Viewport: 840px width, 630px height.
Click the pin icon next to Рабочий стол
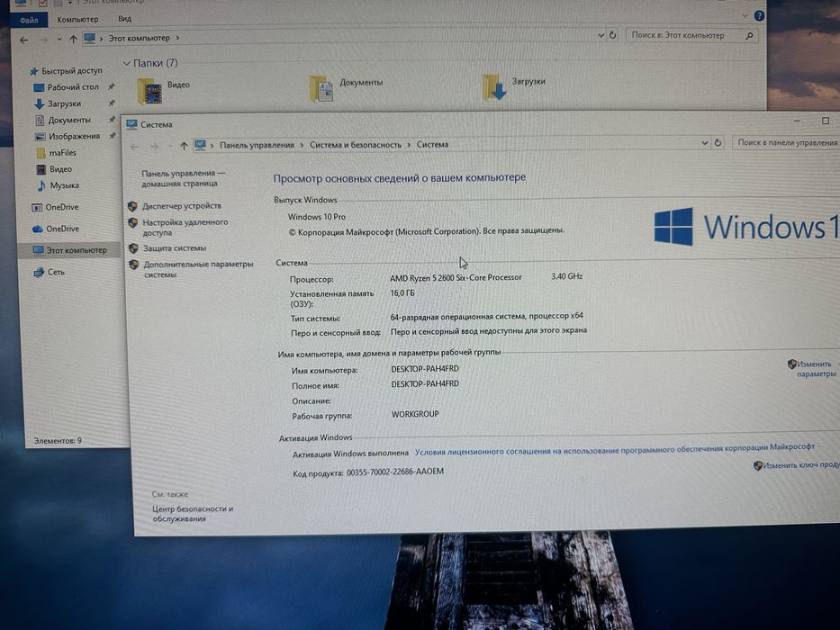pos(111,86)
